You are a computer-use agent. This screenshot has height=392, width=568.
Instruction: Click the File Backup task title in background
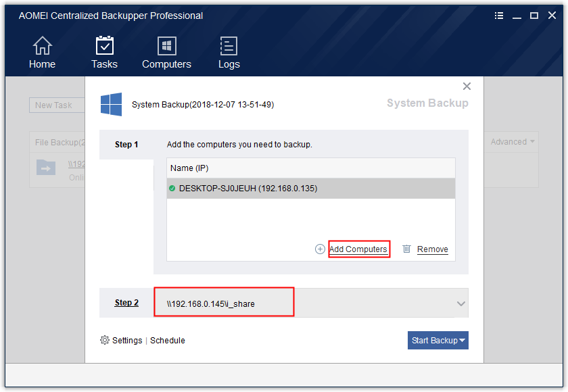point(60,142)
